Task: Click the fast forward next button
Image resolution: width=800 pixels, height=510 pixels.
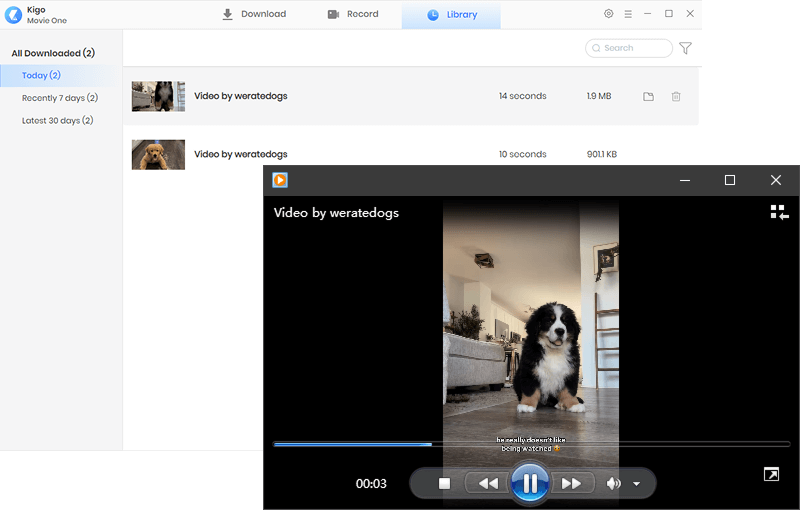Action: click(x=571, y=483)
